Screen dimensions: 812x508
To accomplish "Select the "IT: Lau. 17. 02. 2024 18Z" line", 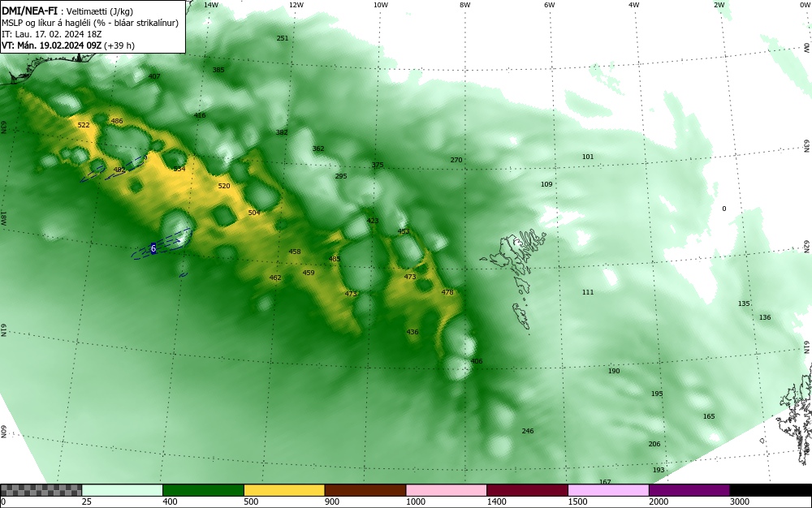I will click(x=51, y=34).
